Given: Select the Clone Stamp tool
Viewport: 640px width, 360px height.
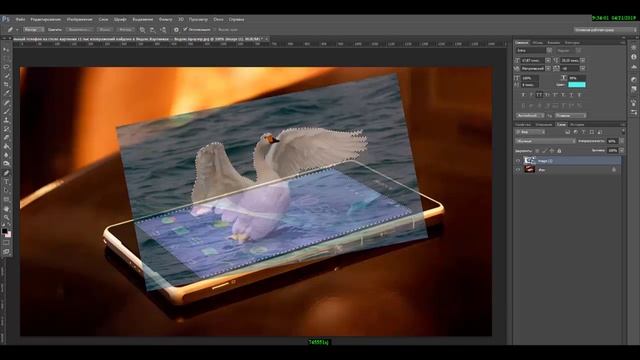Looking at the screenshot, I should tap(6, 120).
